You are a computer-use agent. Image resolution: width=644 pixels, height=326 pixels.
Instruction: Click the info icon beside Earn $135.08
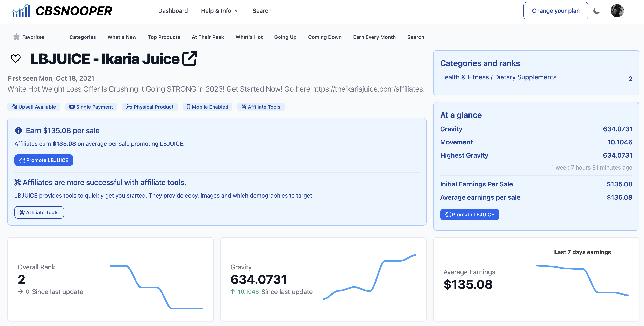(x=19, y=130)
